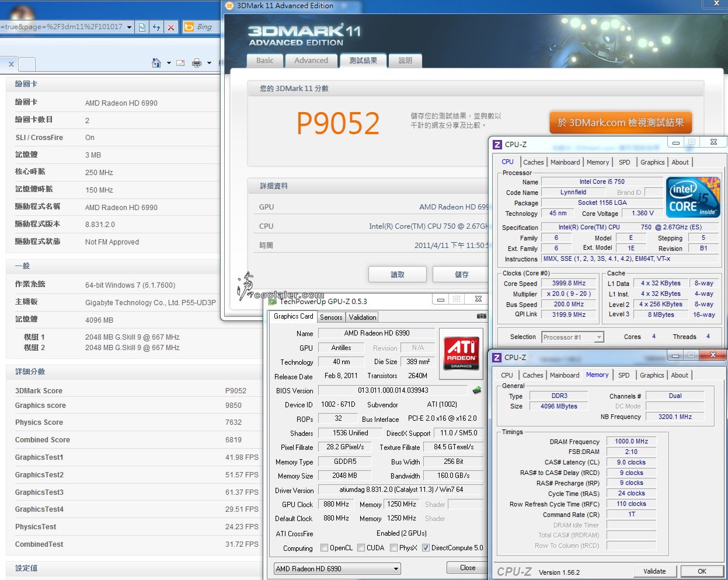Click lower CPU-Z window title icon
Viewport: 728px width, 580px height.
click(x=497, y=357)
